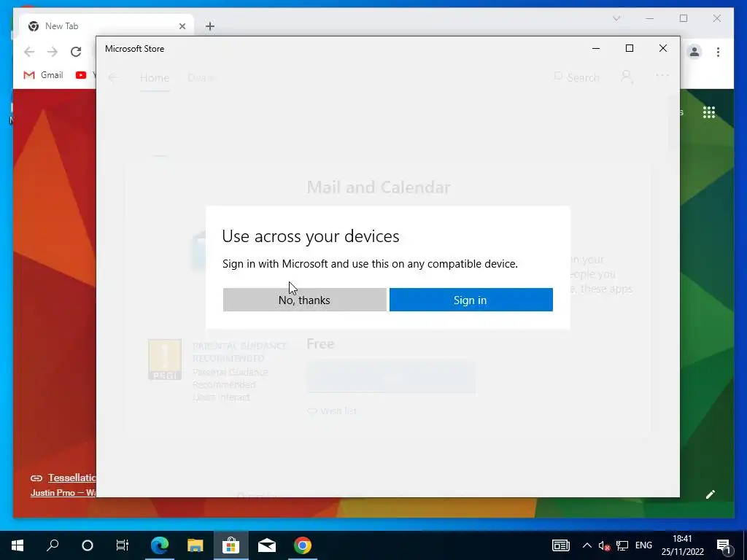Open the taskbar clock showing 18:41
Image resolution: width=747 pixels, height=560 pixels.
pyautogui.click(x=682, y=545)
